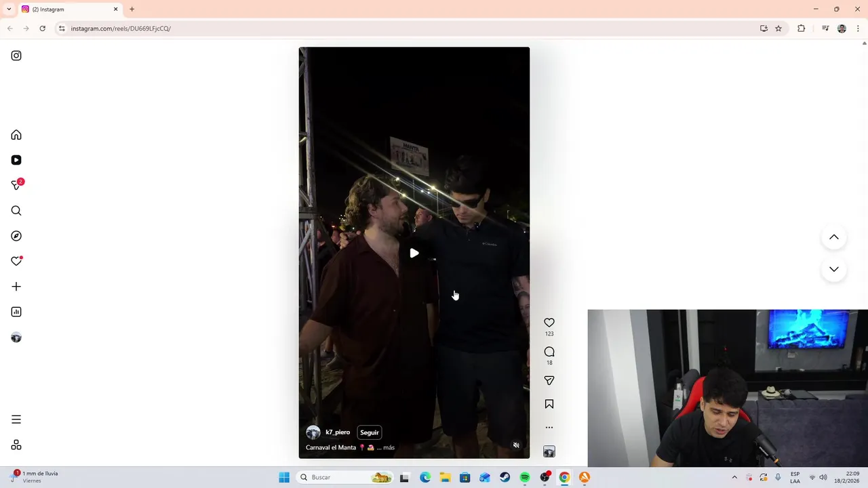Open Chrome profile avatar
The image size is (868, 488).
pyautogui.click(x=842, y=28)
